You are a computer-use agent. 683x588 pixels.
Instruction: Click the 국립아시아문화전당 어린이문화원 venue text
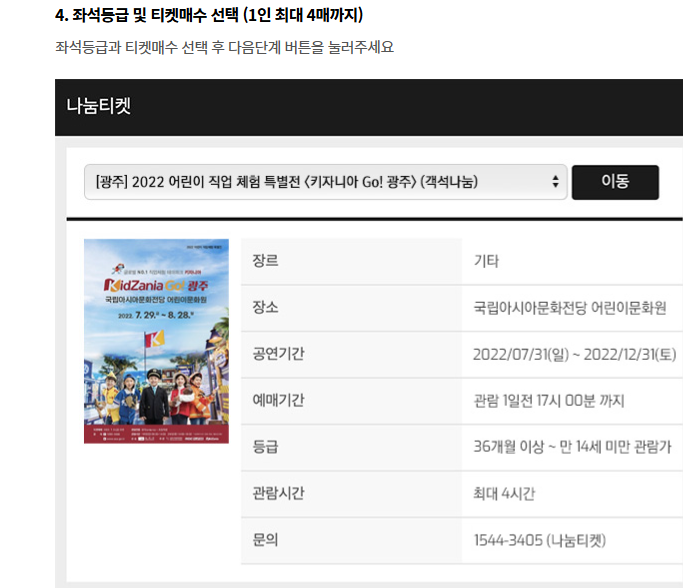[570, 308]
